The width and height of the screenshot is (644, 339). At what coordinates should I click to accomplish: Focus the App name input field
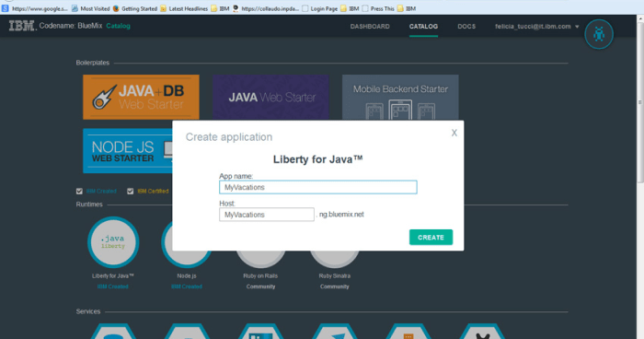click(x=318, y=187)
